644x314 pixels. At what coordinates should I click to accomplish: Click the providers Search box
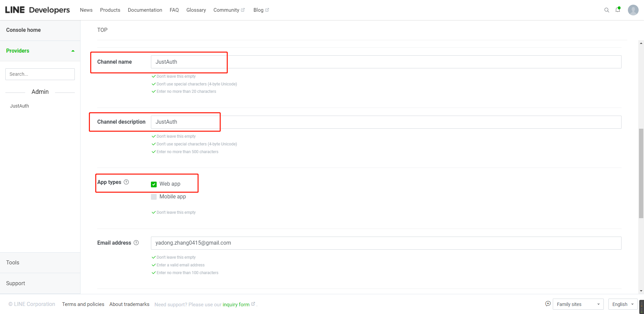(x=40, y=74)
